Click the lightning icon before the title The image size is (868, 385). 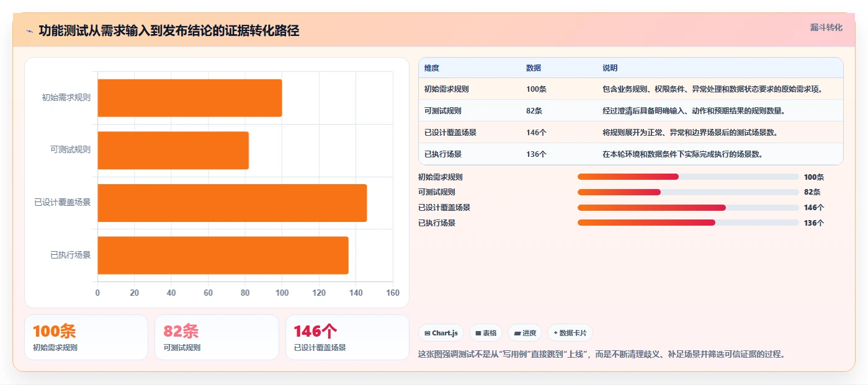[x=30, y=31]
